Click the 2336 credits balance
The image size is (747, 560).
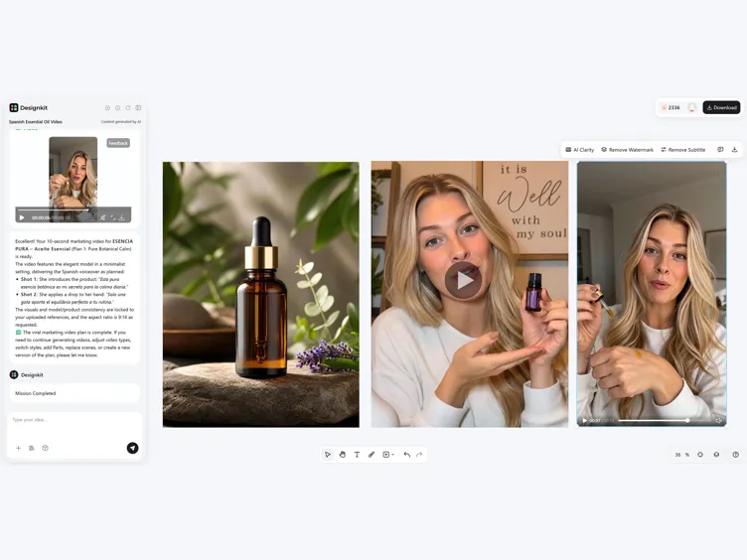[671, 107]
